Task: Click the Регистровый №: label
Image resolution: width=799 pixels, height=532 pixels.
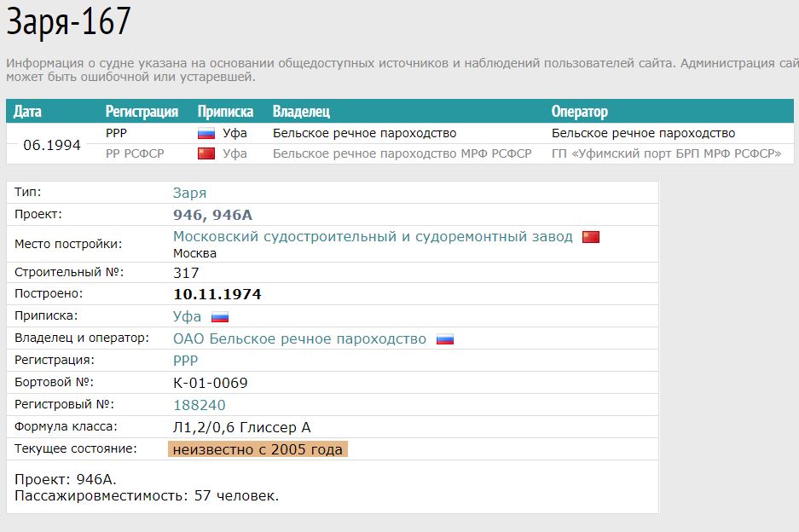Action: click(x=64, y=405)
